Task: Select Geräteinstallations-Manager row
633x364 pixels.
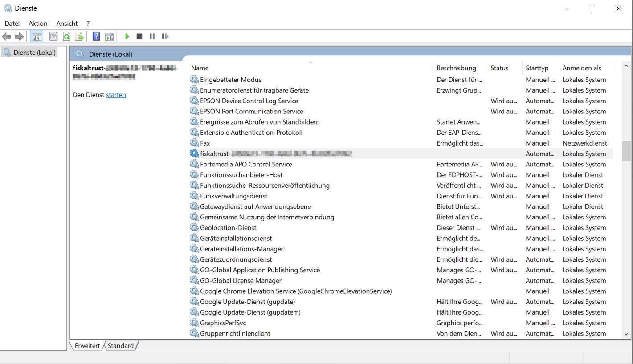Action: (400, 249)
